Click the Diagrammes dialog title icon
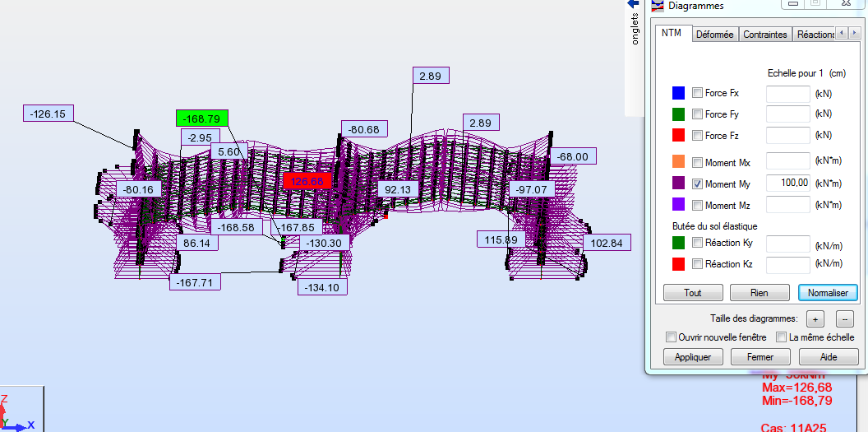This screenshot has width=868, height=432. [657, 6]
